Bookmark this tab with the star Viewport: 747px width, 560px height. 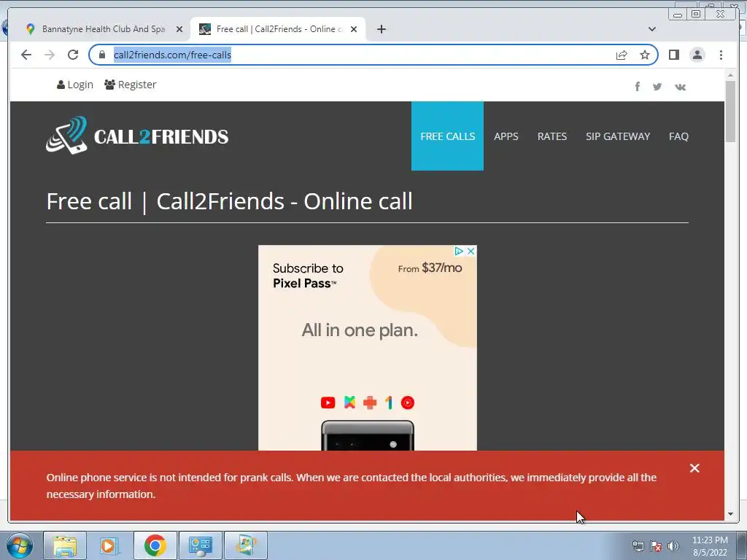pos(645,55)
